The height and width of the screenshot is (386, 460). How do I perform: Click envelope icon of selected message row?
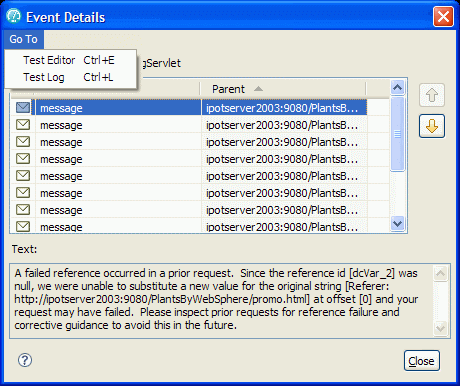click(23, 107)
